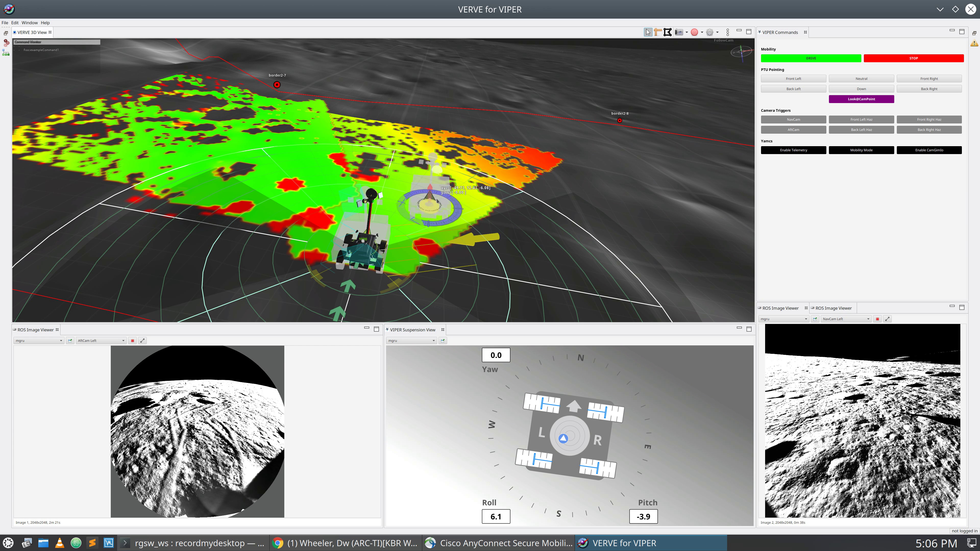Click the green DRIVE button
The width and height of the screenshot is (980, 551).
811,58
